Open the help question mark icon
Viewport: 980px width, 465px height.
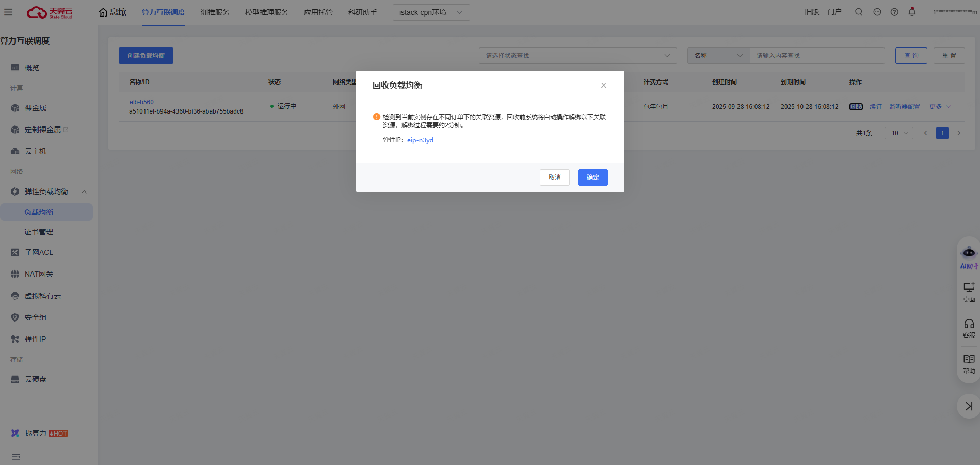[894, 12]
